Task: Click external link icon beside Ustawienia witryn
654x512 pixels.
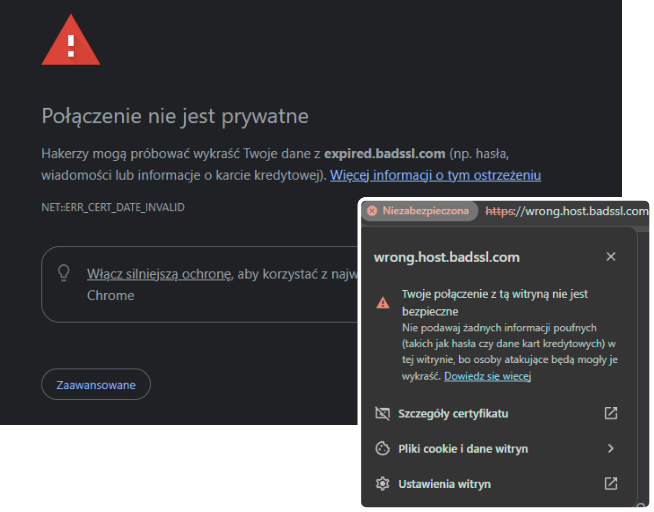Action: point(611,484)
